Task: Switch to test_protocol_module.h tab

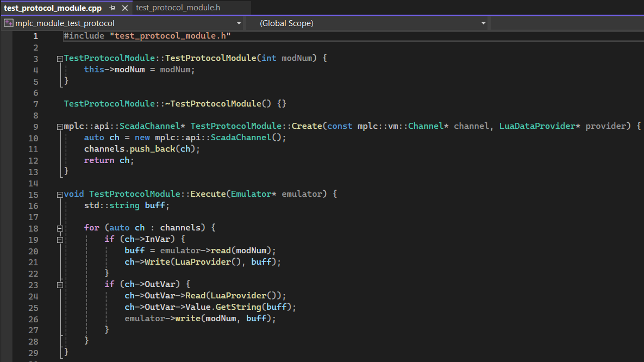Action: pyautogui.click(x=178, y=8)
